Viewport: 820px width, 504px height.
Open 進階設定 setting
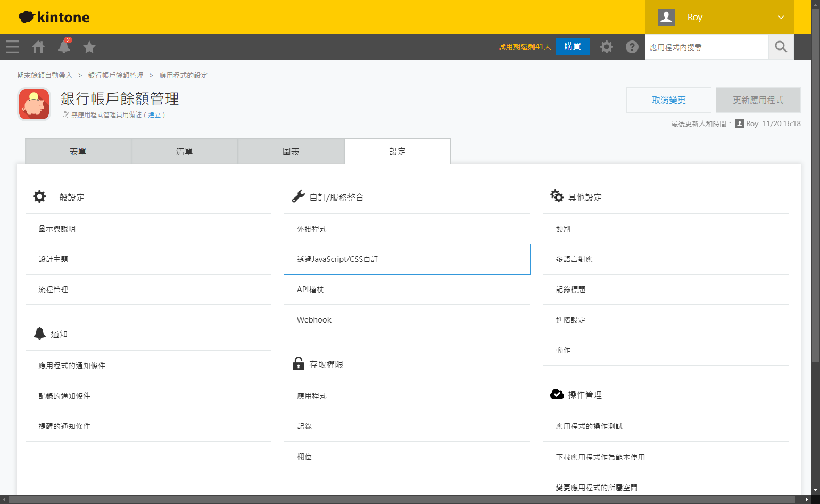[x=666, y=320]
